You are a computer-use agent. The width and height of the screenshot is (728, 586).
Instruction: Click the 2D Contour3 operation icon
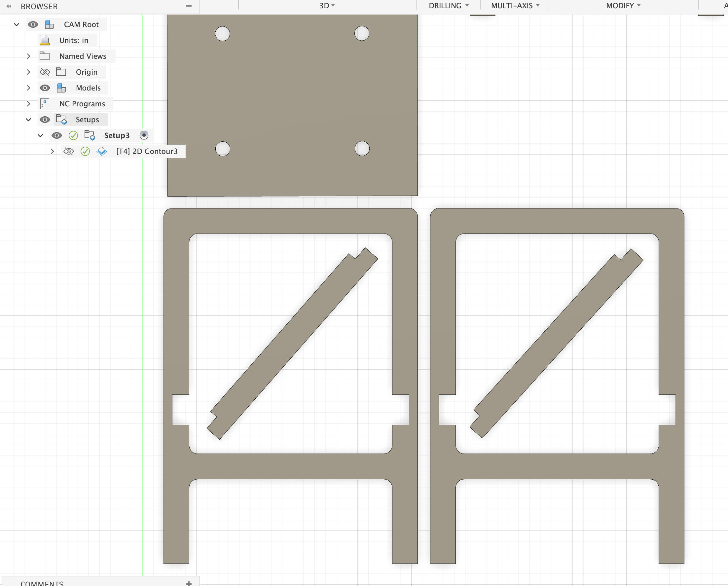[102, 151]
